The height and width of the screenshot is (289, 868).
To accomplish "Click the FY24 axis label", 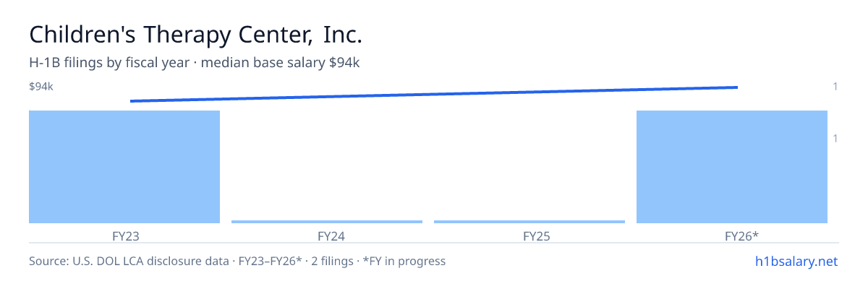I will point(327,236).
